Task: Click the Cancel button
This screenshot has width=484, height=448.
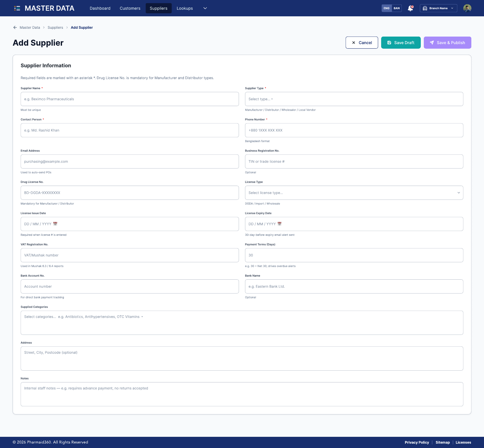Action: [362, 43]
